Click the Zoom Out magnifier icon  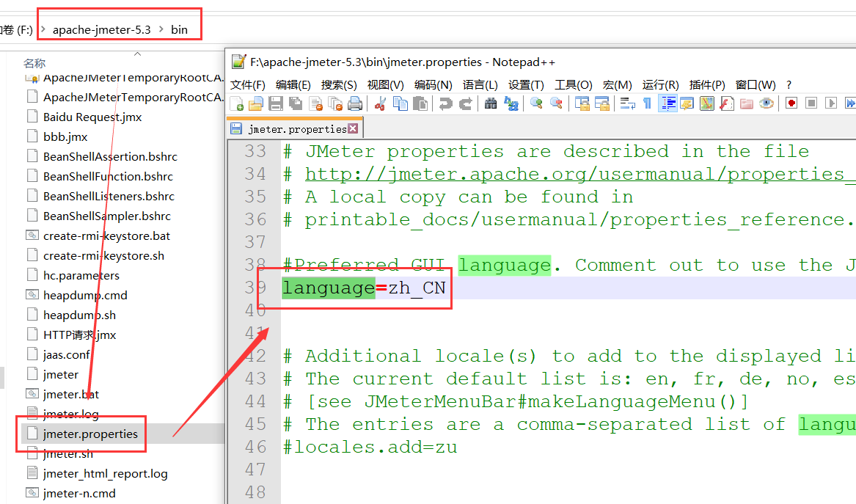click(556, 103)
